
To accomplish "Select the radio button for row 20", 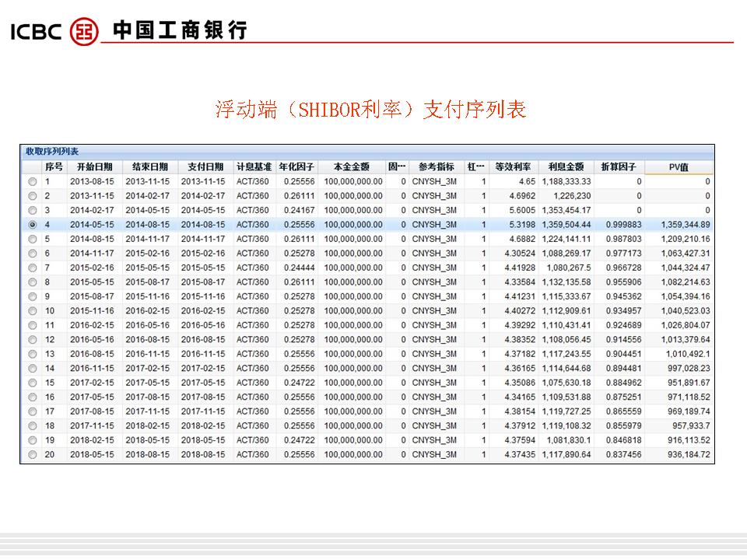I will click(32, 455).
